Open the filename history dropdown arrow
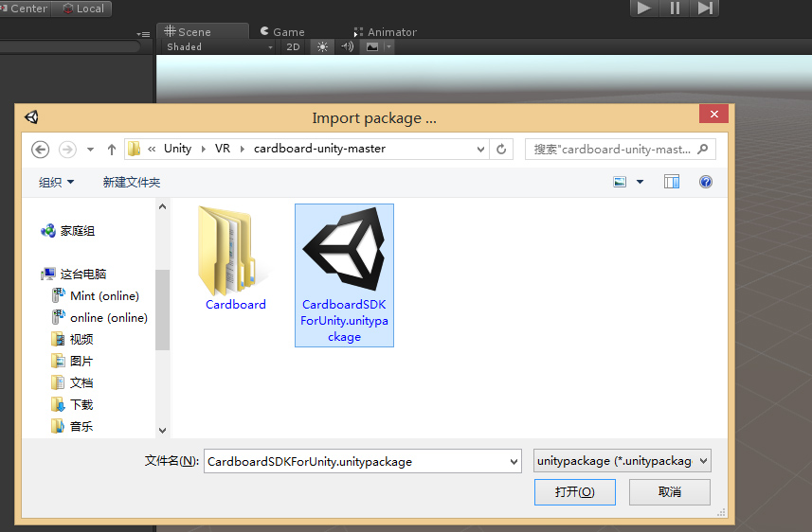The width and height of the screenshot is (812, 532). pos(514,461)
